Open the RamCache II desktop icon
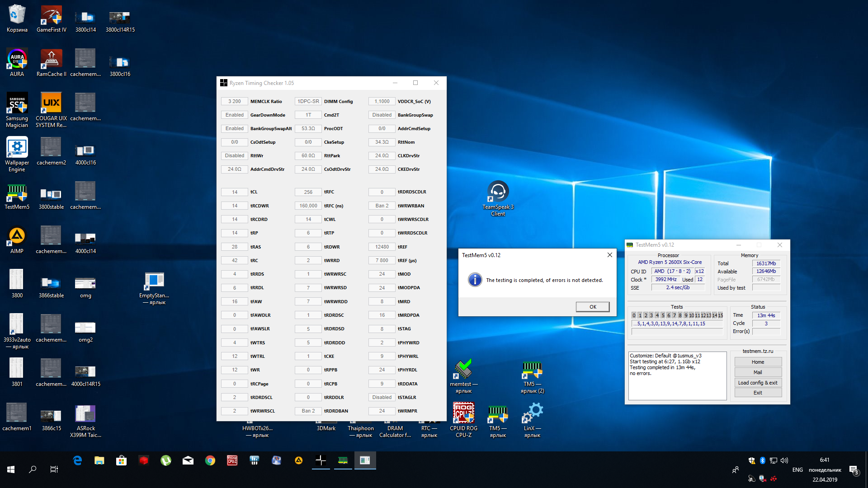 coord(51,59)
